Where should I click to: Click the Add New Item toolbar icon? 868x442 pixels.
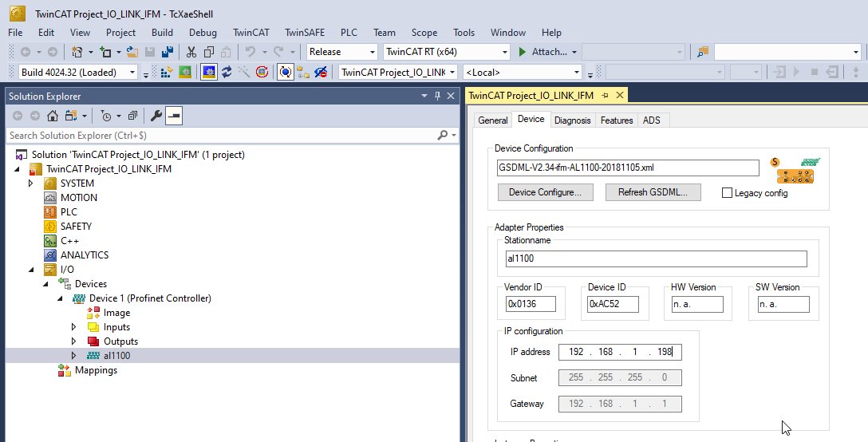pyautogui.click(x=105, y=52)
